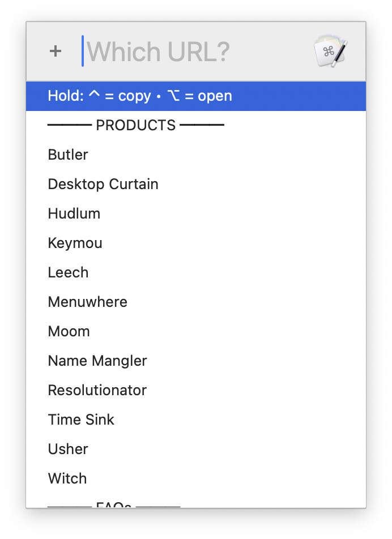Choose the Time Sink entry

tap(81, 420)
